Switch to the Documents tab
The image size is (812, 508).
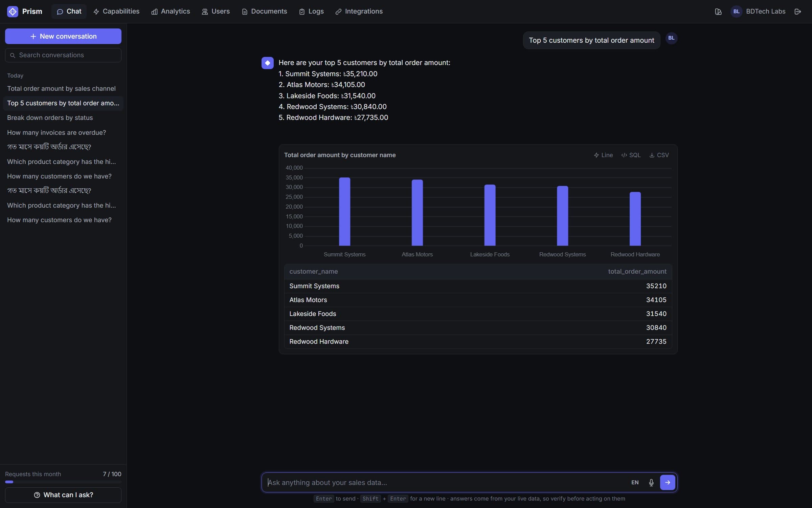click(264, 12)
